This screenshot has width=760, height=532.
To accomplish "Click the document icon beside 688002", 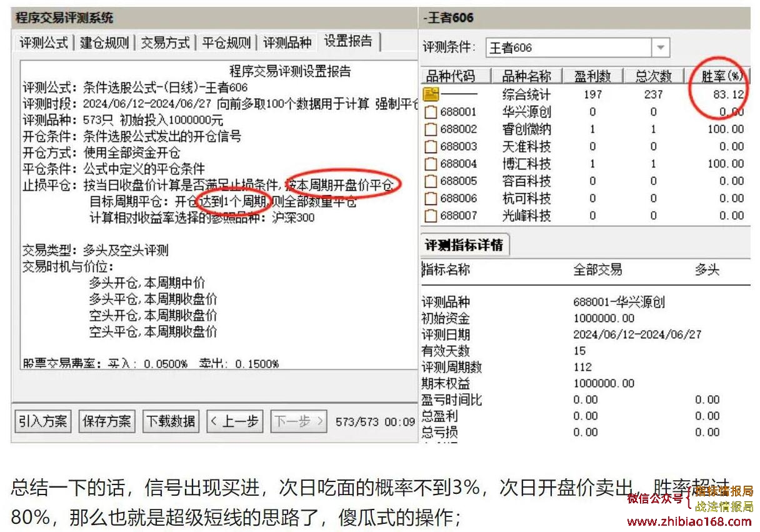I will [x=431, y=129].
